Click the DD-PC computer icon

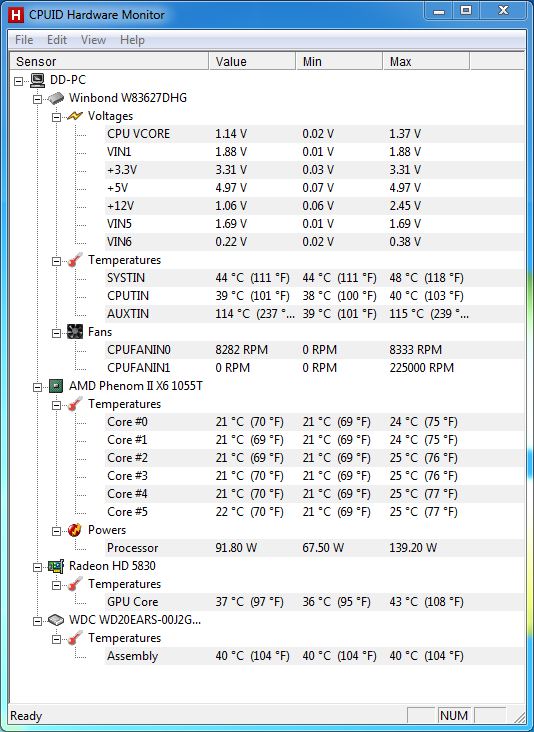pyautogui.click(x=37, y=80)
